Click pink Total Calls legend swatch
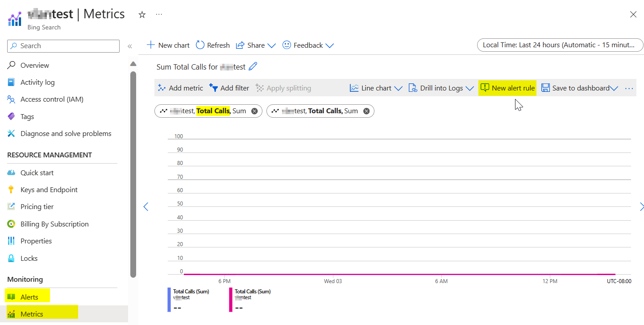 click(x=231, y=300)
